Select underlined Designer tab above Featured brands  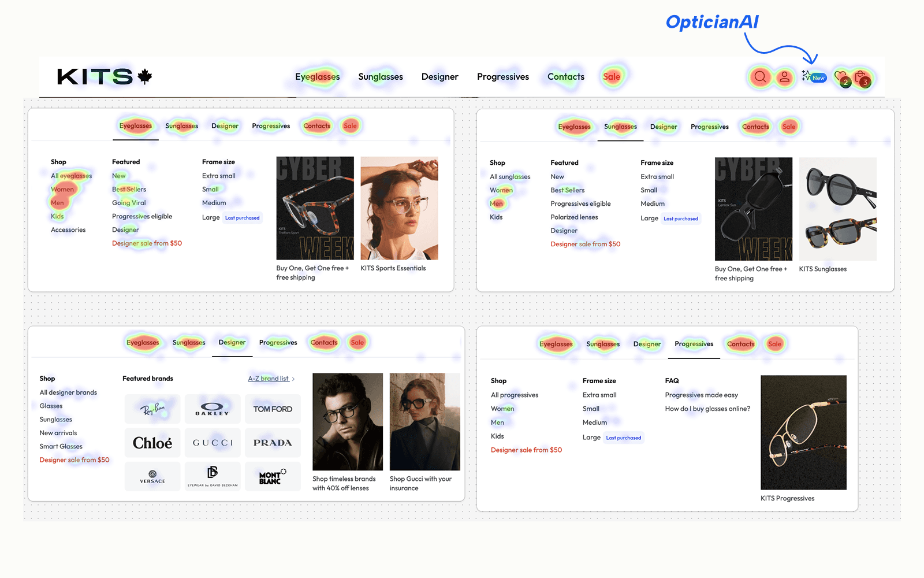pyautogui.click(x=232, y=342)
